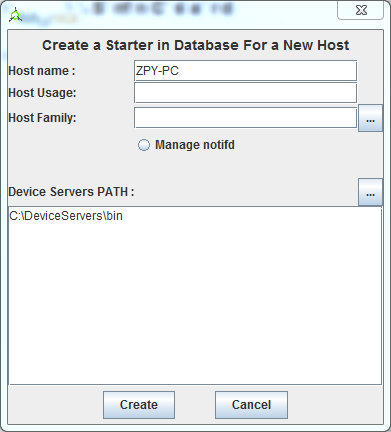This screenshot has height=432, width=391.
Task: Click the Create button
Action: click(x=139, y=405)
